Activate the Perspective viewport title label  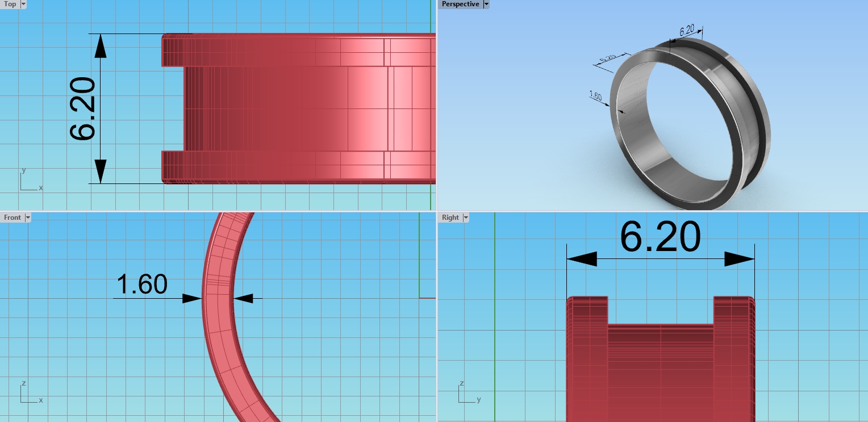point(460,4)
